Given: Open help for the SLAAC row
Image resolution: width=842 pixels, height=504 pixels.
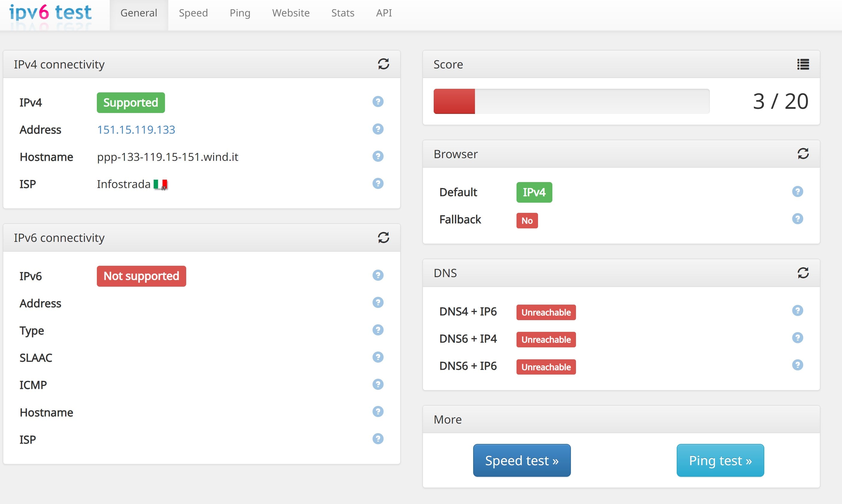Looking at the screenshot, I should (378, 357).
